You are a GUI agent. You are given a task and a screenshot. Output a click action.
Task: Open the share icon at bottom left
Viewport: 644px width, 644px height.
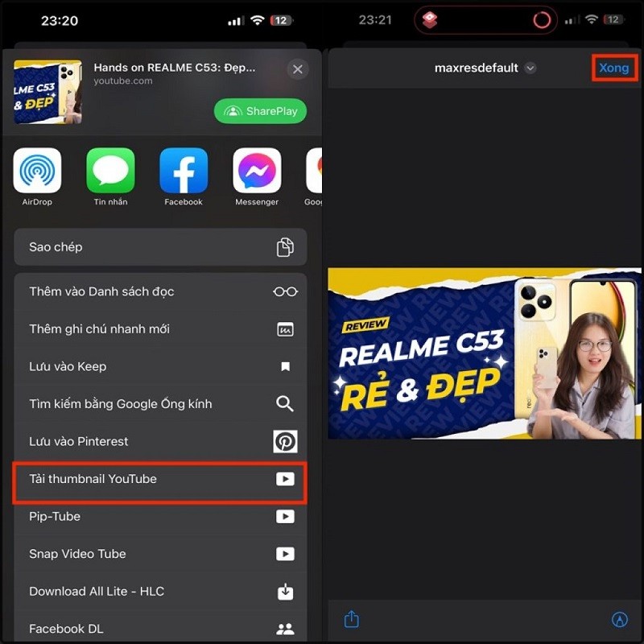351,619
